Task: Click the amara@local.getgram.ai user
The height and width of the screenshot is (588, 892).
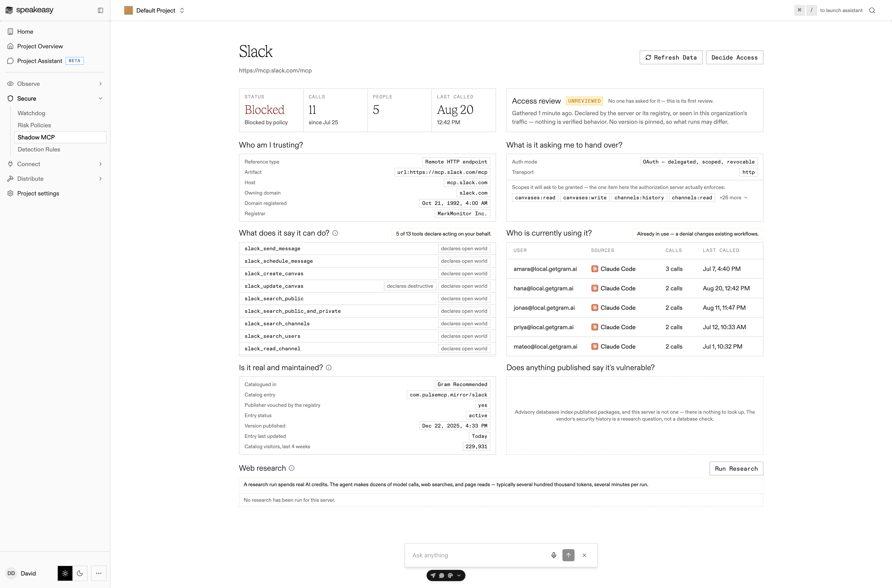Action: (x=545, y=269)
